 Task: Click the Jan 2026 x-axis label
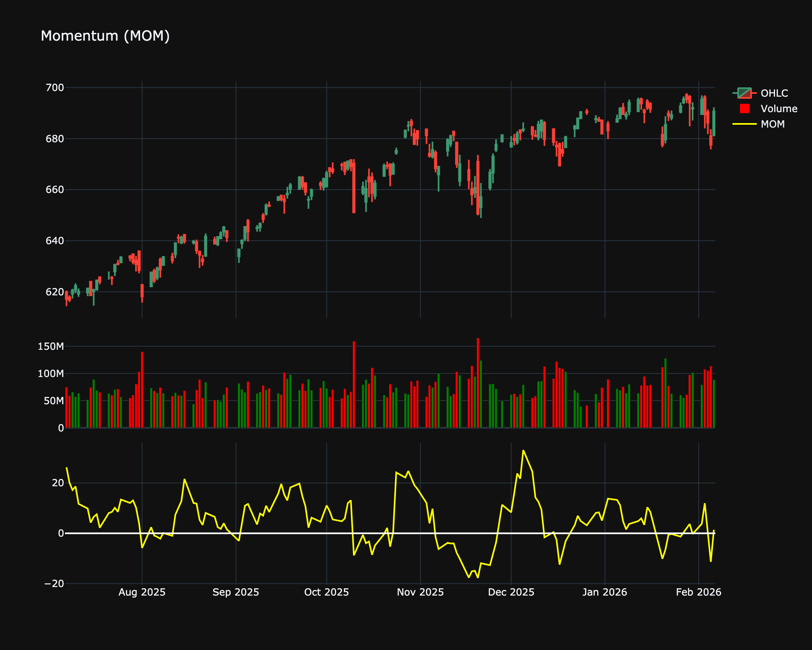pyautogui.click(x=605, y=592)
